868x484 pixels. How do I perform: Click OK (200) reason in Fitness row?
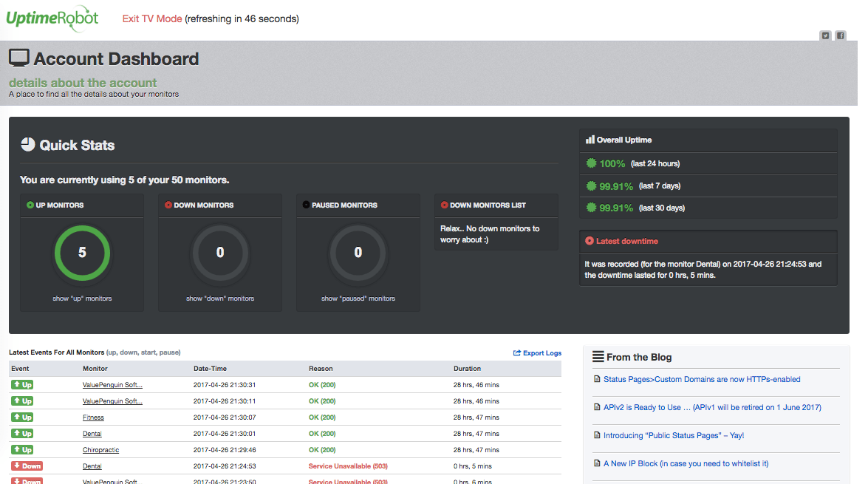(322, 417)
